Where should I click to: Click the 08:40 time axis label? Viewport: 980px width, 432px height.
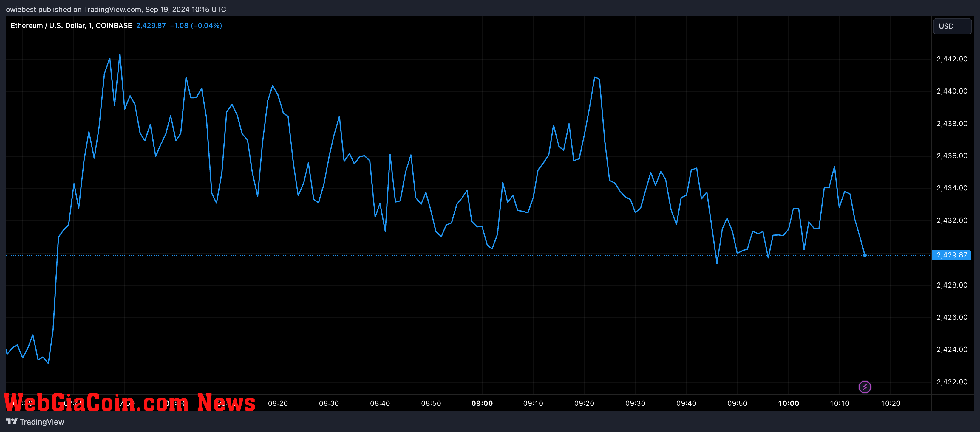(x=380, y=403)
